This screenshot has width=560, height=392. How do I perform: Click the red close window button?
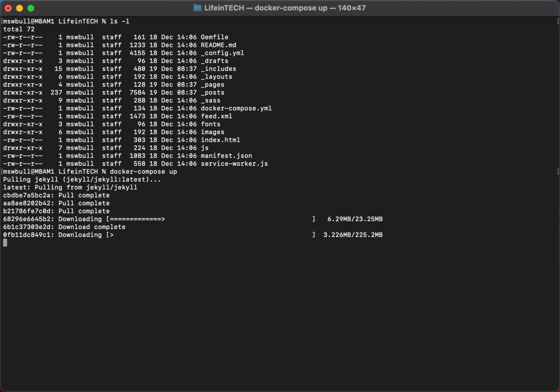click(x=8, y=8)
